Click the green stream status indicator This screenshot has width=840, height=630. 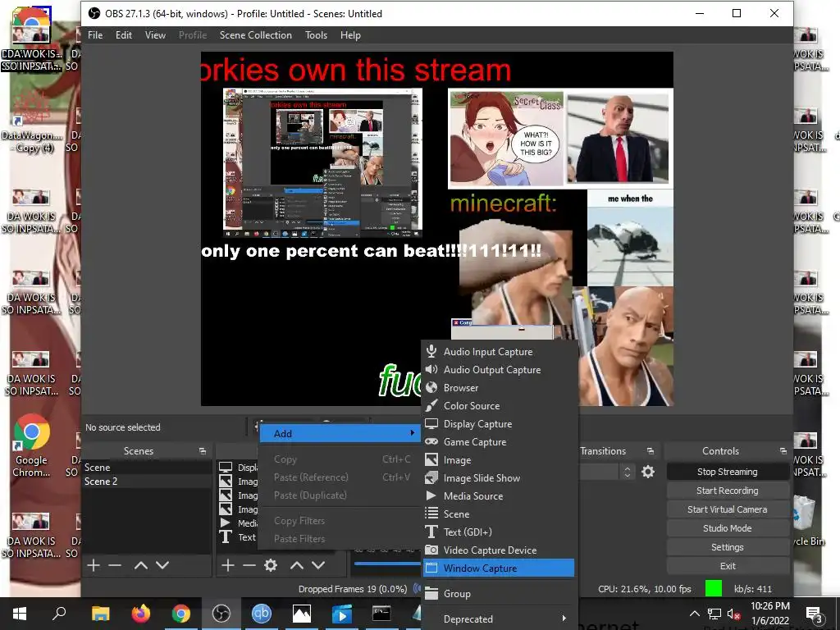coord(714,588)
